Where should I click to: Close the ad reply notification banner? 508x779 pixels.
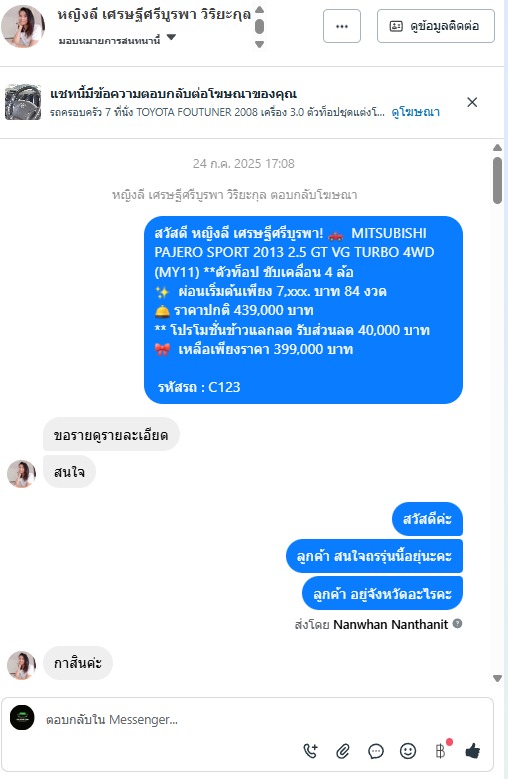click(x=472, y=102)
